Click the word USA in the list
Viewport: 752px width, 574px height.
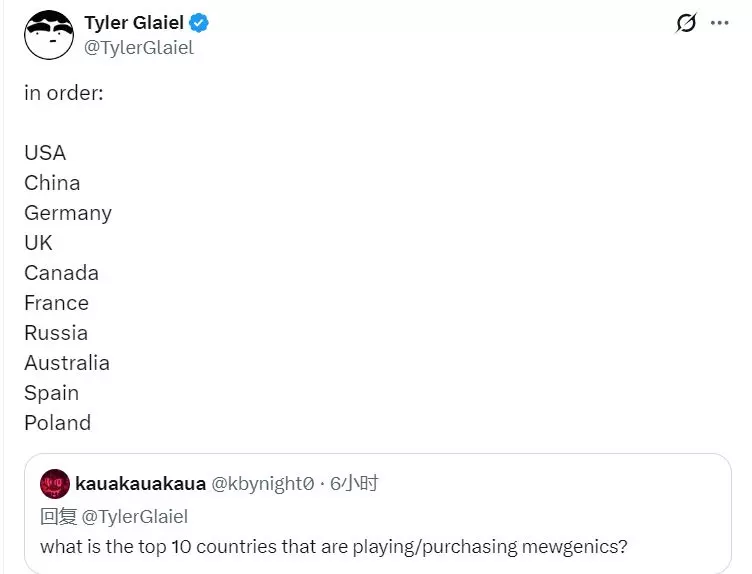pyautogui.click(x=45, y=153)
